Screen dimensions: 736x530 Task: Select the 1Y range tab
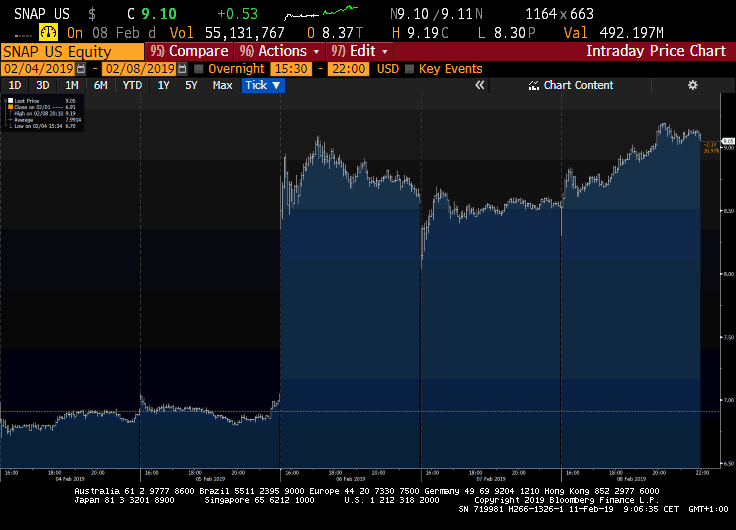163,85
